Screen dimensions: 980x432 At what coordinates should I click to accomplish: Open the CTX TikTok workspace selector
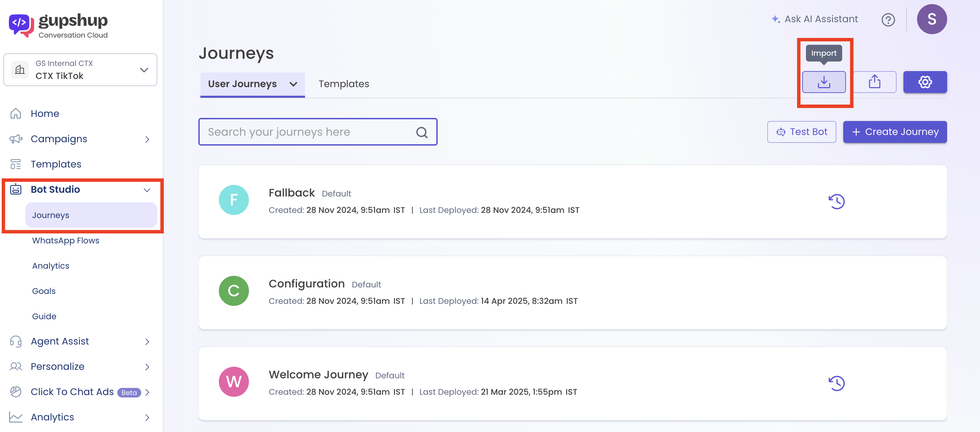(x=80, y=70)
